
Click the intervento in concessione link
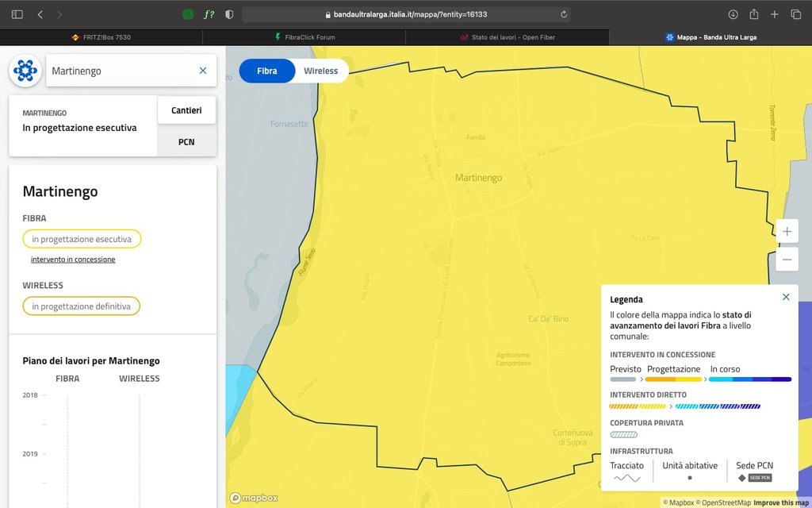tap(73, 260)
